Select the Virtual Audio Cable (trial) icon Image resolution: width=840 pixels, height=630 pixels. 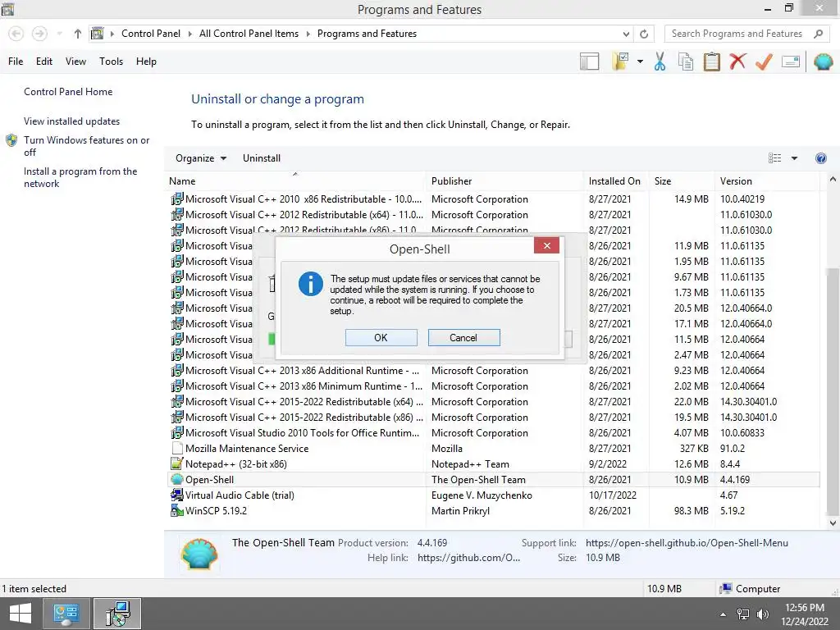click(x=177, y=495)
